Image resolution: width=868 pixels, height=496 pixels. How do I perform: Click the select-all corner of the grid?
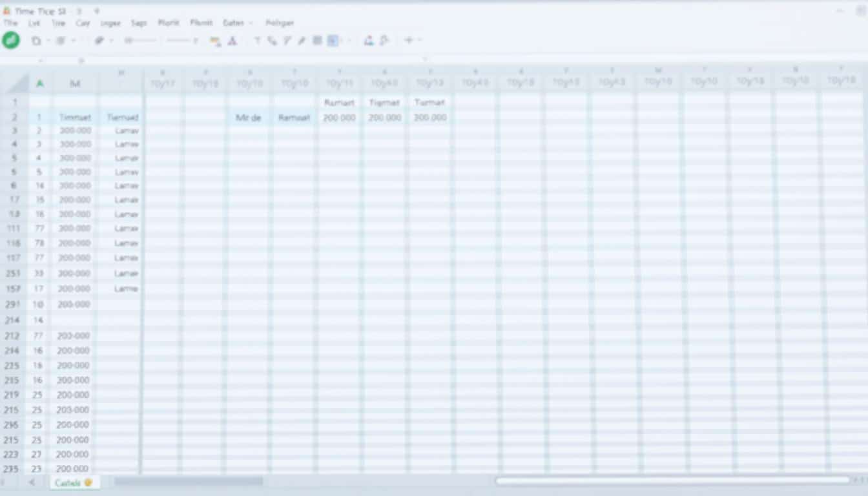point(14,83)
